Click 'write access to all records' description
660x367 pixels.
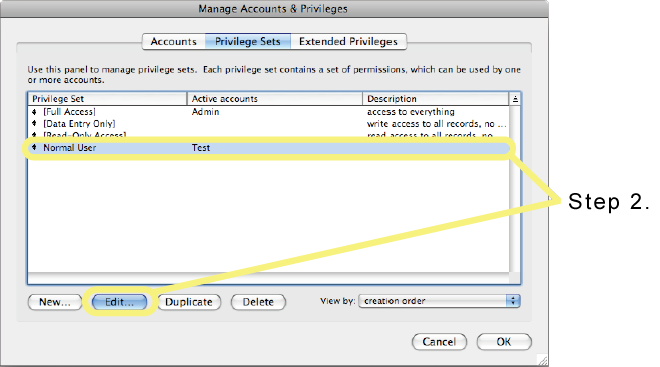click(x=436, y=124)
